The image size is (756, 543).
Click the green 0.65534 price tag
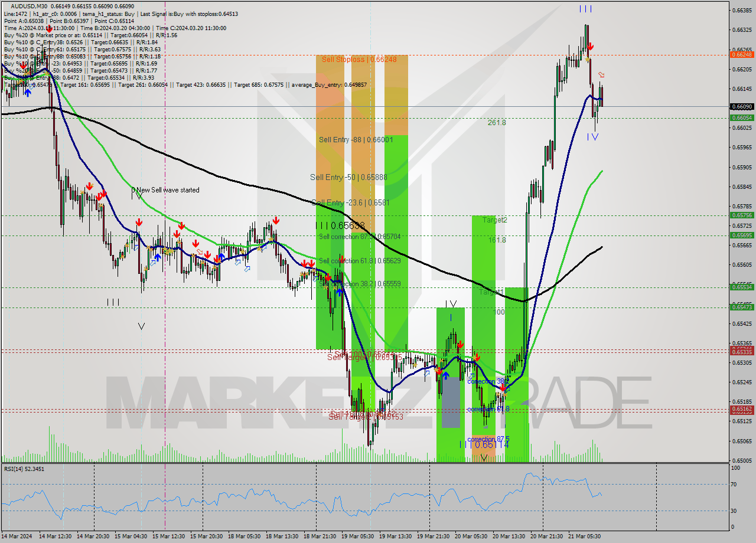click(x=741, y=287)
